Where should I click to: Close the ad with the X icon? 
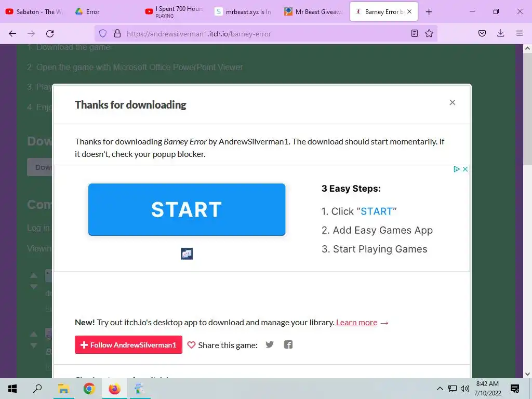(x=465, y=169)
